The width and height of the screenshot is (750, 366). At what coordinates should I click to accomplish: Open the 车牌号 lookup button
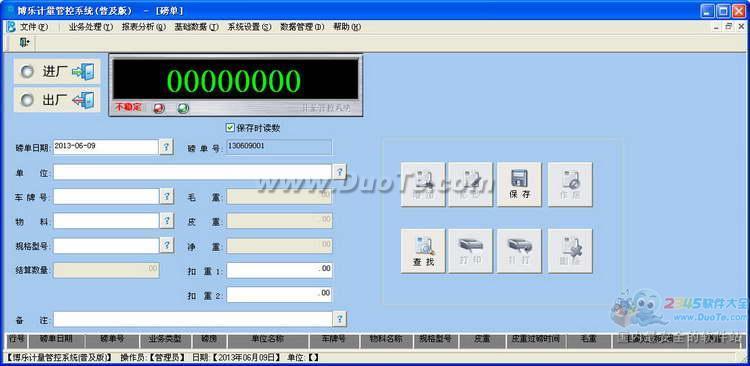click(166, 196)
